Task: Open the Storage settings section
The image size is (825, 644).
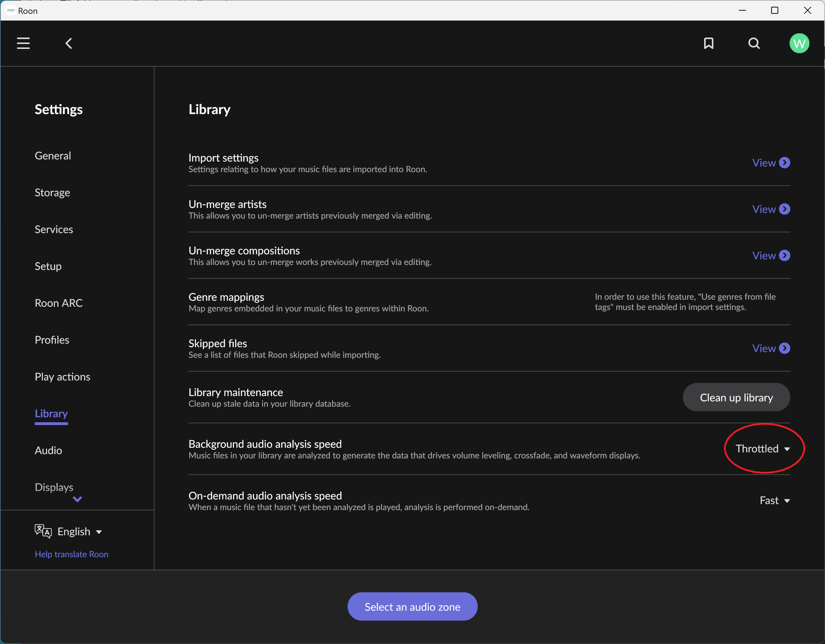Action: (52, 192)
